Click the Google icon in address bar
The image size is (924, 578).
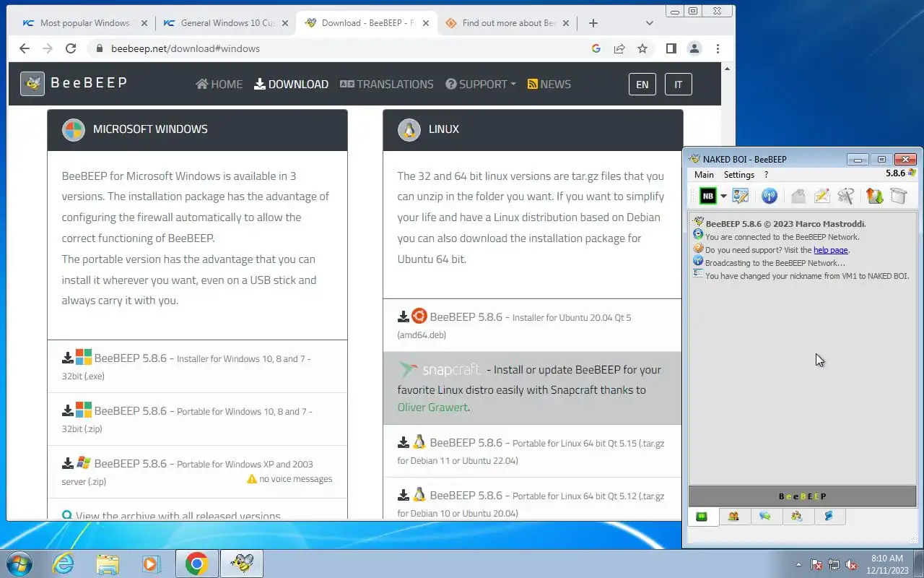pos(596,48)
